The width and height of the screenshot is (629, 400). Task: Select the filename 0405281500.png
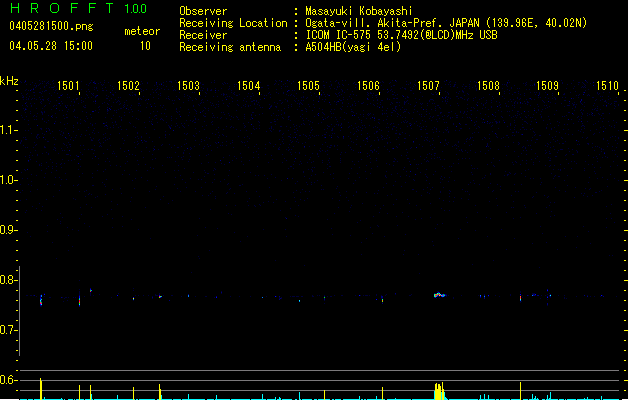pyautogui.click(x=51, y=26)
